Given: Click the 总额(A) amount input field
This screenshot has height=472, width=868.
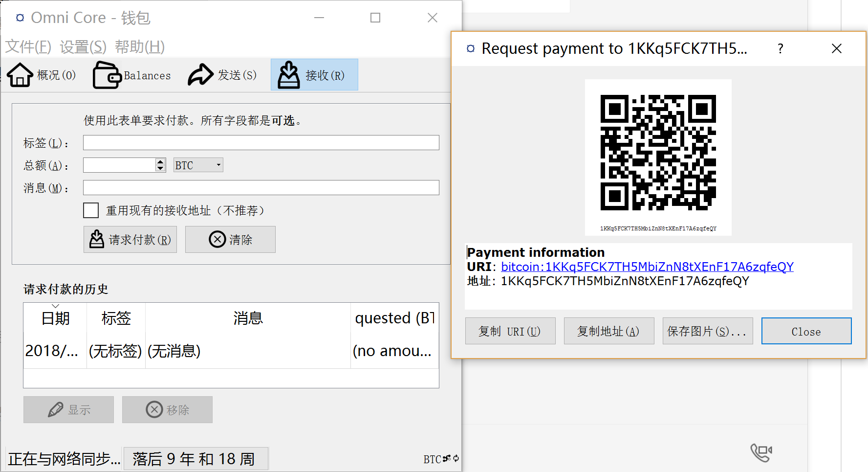Looking at the screenshot, I should tap(119, 165).
